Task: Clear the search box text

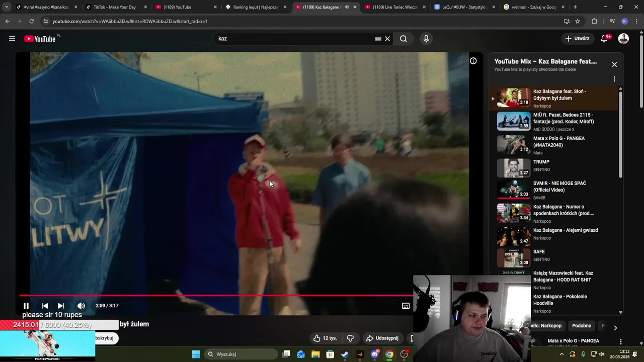Action: click(x=387, y=39)
